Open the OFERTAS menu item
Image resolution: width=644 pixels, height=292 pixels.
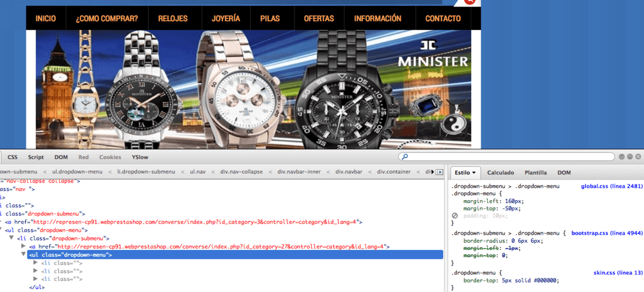(x=318, y=19)
